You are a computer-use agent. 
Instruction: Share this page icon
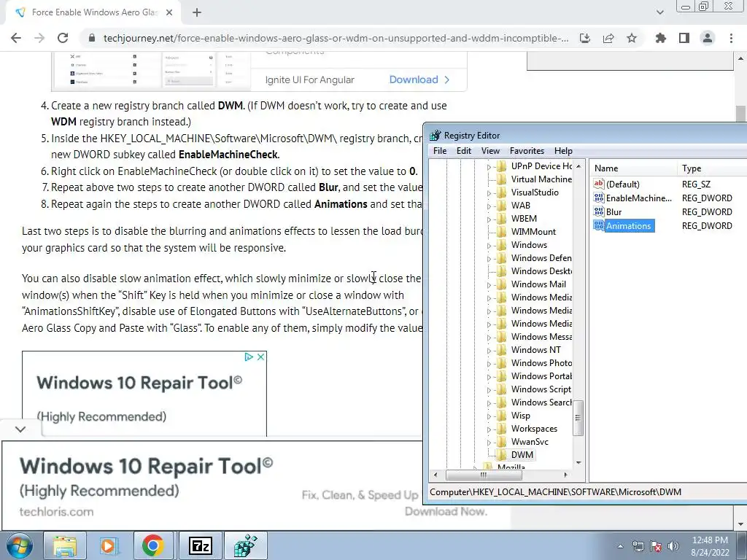[x=608, y=38]
